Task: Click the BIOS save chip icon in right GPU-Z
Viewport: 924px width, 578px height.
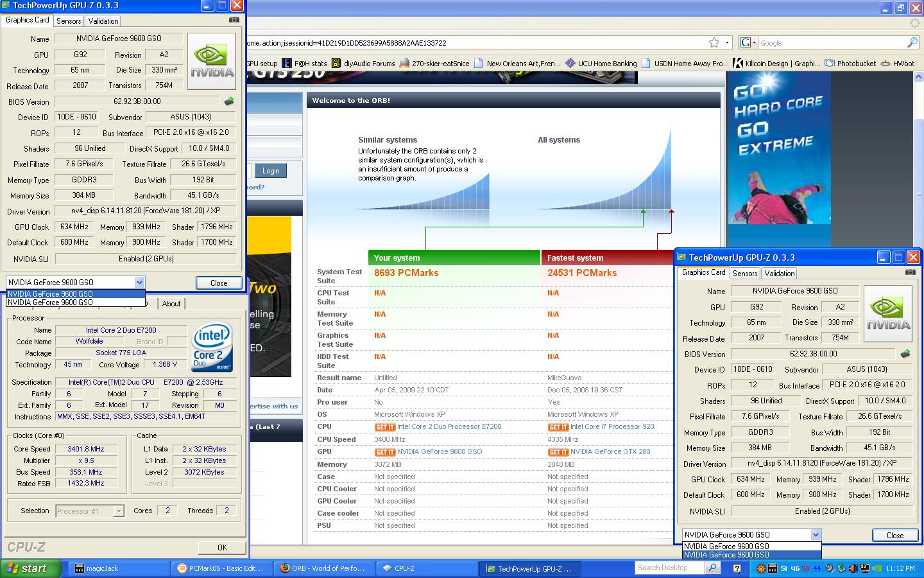Action: 905,354
